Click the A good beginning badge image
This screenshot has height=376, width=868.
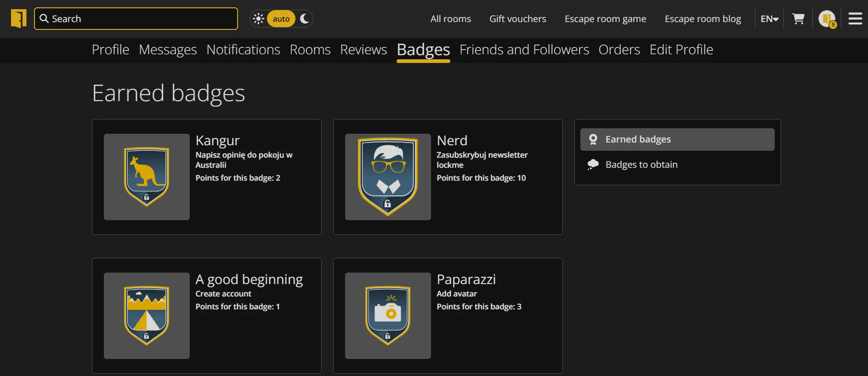pos(147,316)
